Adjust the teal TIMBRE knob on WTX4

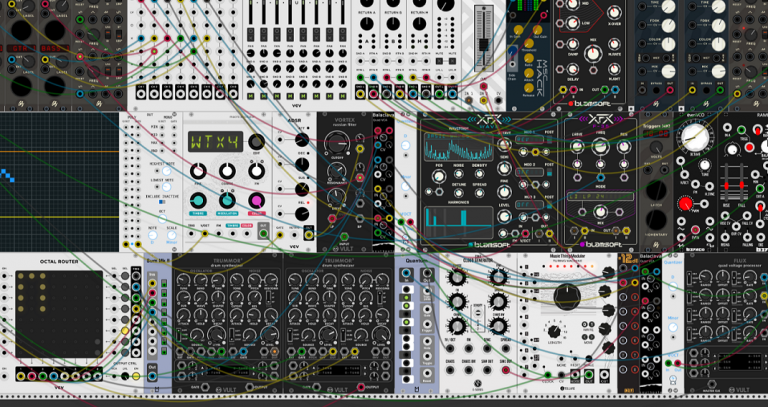coord(197,200)
